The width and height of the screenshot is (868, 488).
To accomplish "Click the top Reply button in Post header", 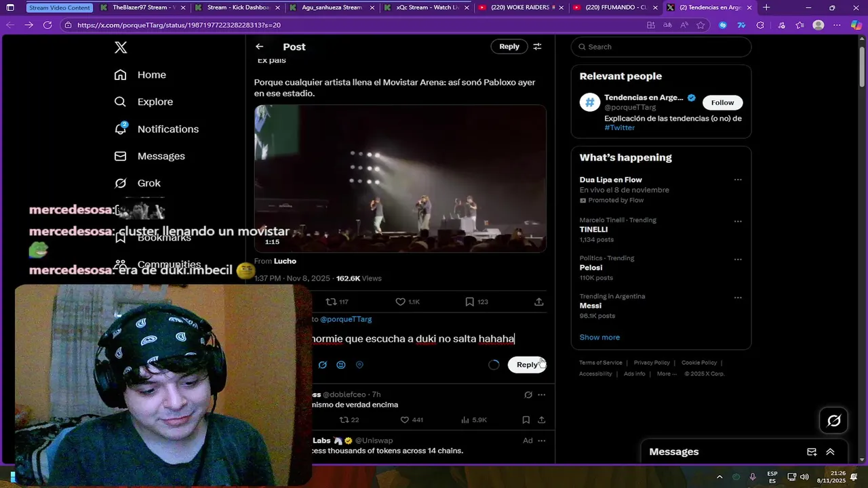I will [x=509, y=47].
